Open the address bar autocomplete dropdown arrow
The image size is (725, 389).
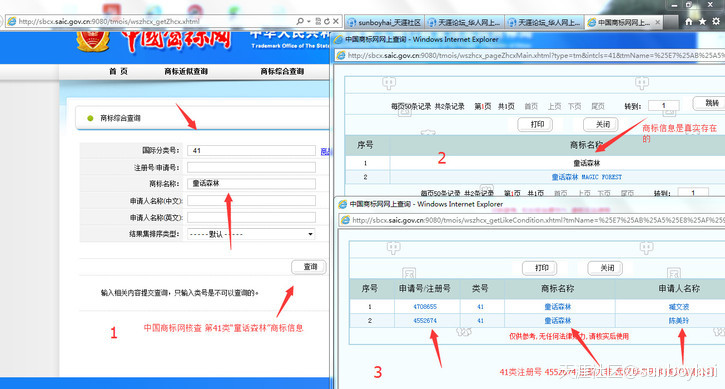coord(308,21)
